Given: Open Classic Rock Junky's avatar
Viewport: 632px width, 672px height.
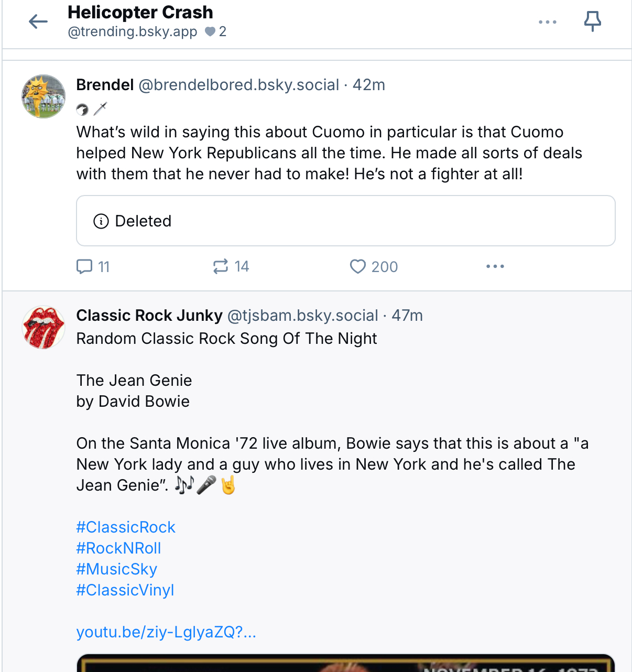Looking at the screenshot, I should [x=43, y=328].
